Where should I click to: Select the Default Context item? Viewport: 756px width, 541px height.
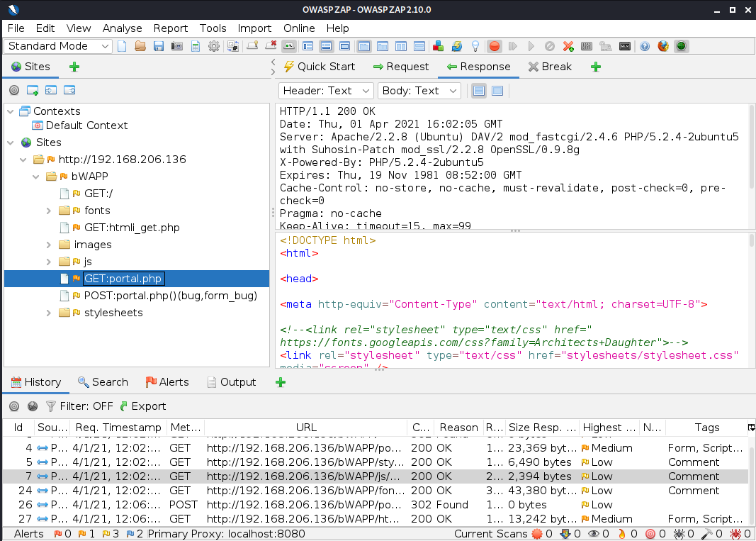tap(86, 126)
